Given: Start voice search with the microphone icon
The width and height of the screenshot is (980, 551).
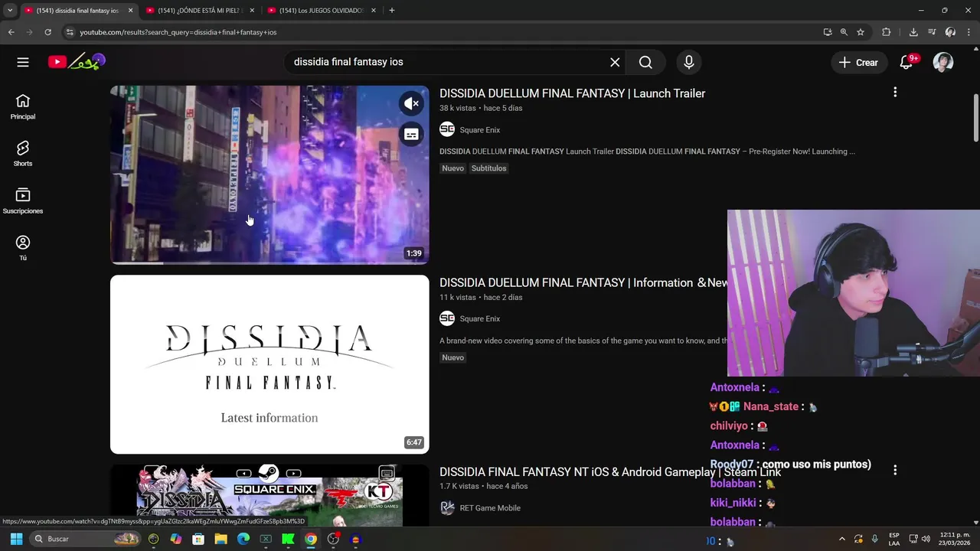Looking at the screenshot, I should coord(689,62).
